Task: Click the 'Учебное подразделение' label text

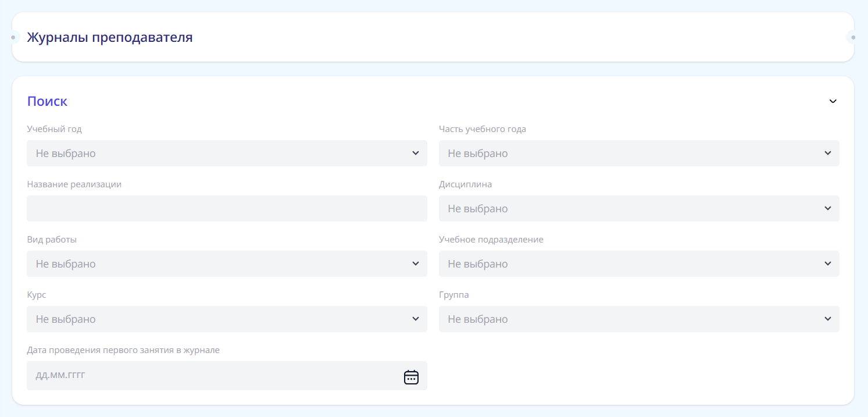Action: click(x=491, y=240)
